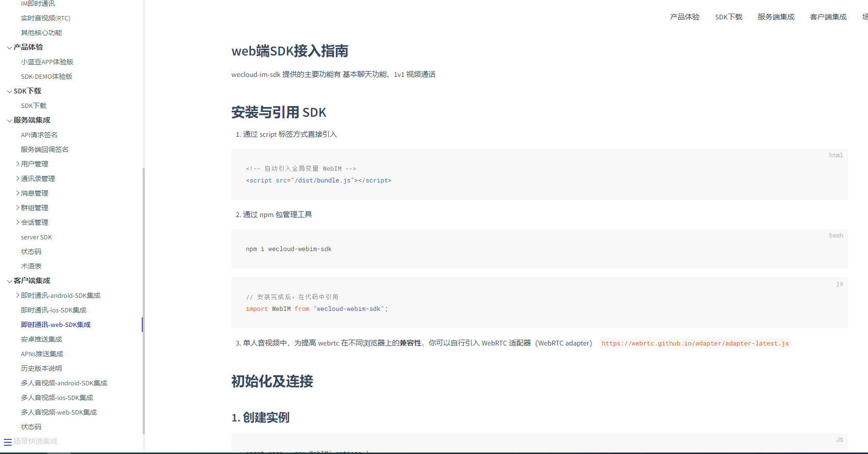The width and height of the screenshot is (868, 454).
Task: Collapse the 服务端集成 sidebar section
Action: [x=9, y=121]
